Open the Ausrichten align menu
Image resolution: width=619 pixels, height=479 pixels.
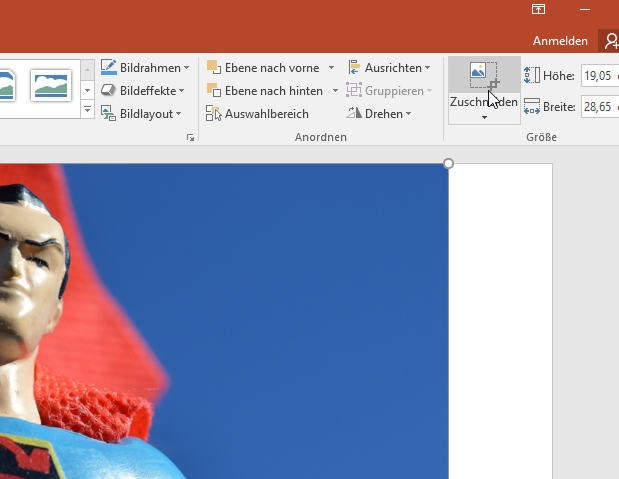coord(389,68)
